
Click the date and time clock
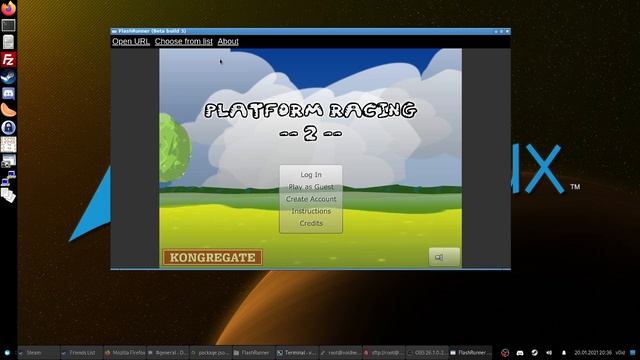593,353
